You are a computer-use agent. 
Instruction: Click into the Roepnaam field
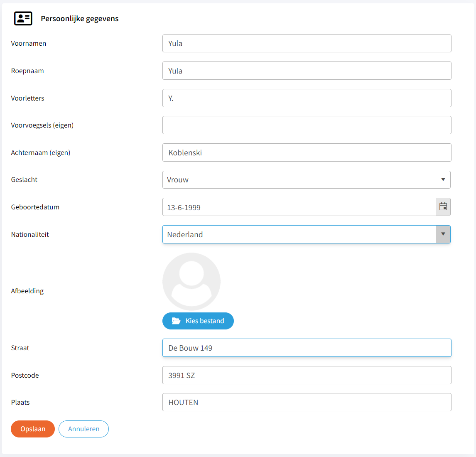[x=307, y=71]
